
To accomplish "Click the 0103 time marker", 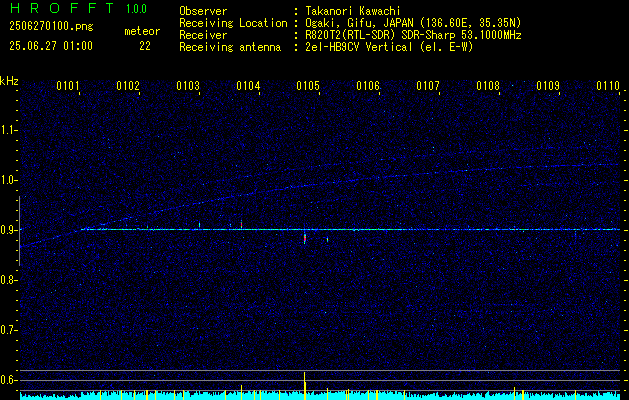I will [x=188, y=86].
